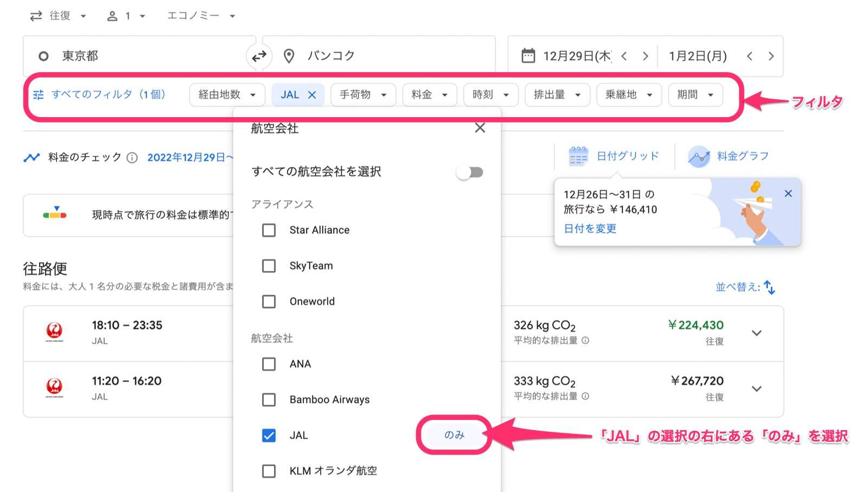
Task: Click のみ next to JAL
Action: [454, 435]
